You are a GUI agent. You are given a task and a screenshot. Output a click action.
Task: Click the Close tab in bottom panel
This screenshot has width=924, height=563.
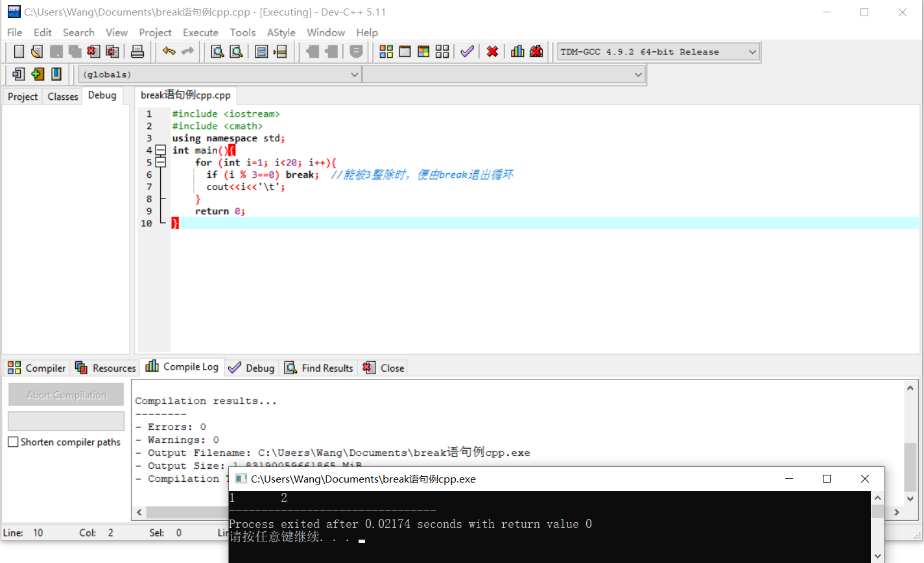[384, 368]
